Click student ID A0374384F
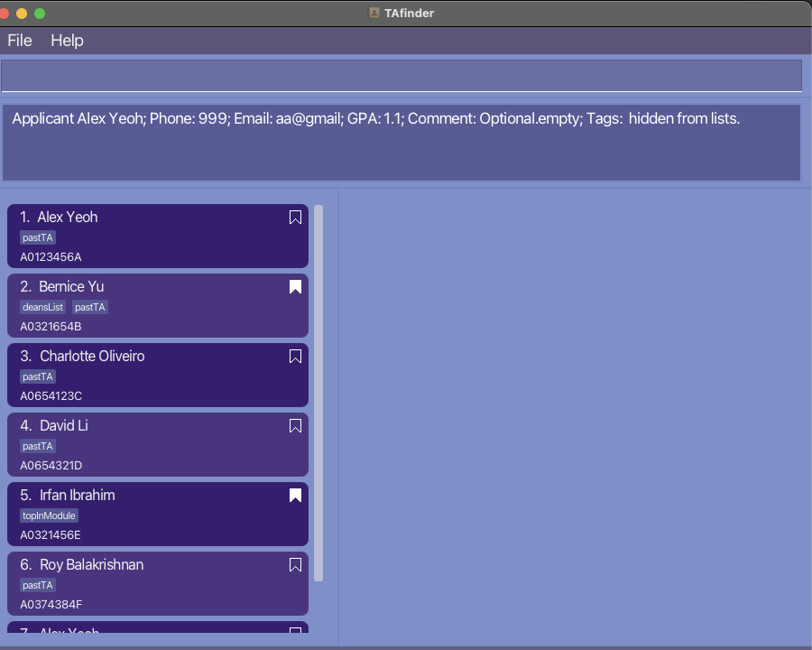Viewport: 812px width, 650px height. pos(51,604)
